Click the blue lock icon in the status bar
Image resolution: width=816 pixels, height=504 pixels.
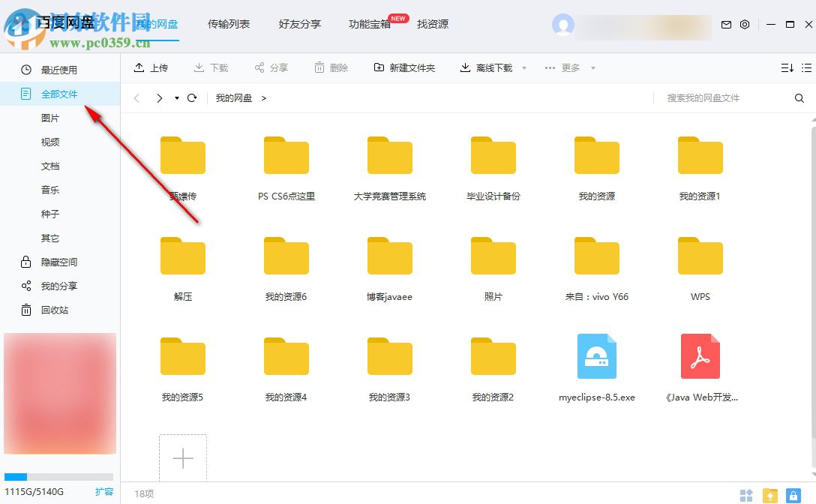pyautogui.click(x=793, y=495)
